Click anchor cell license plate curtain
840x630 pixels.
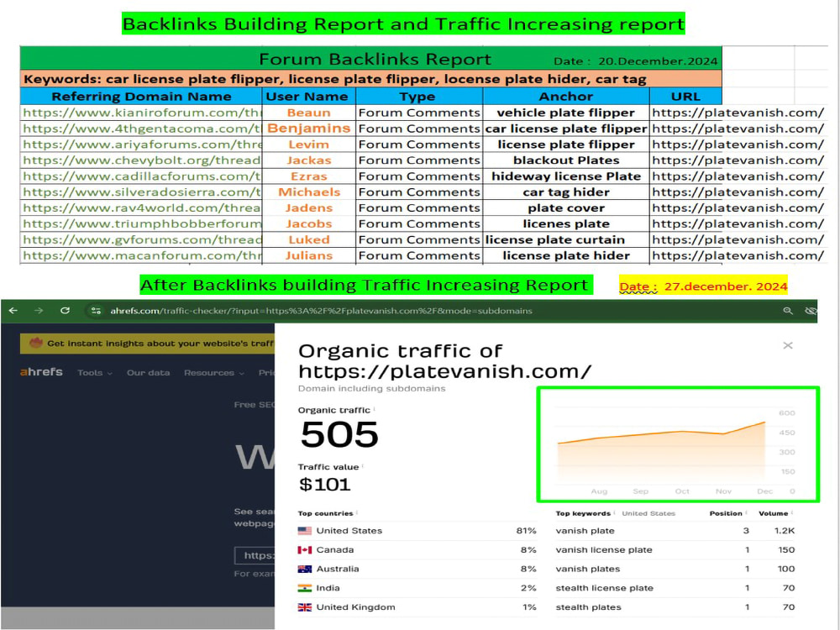566,239
